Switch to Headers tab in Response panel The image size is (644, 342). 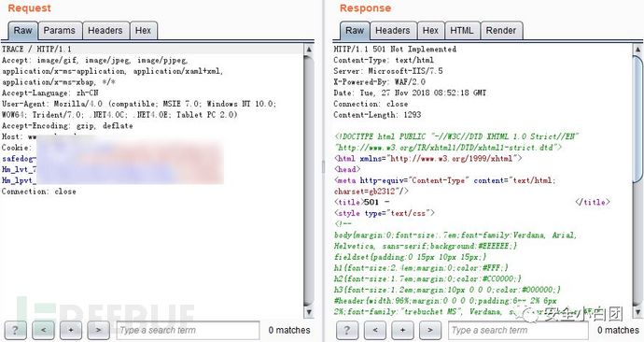click(393, 31)
